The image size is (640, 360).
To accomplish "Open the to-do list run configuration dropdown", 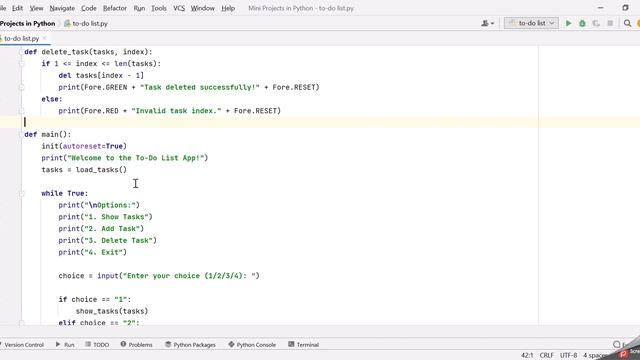I will [531, 23].
